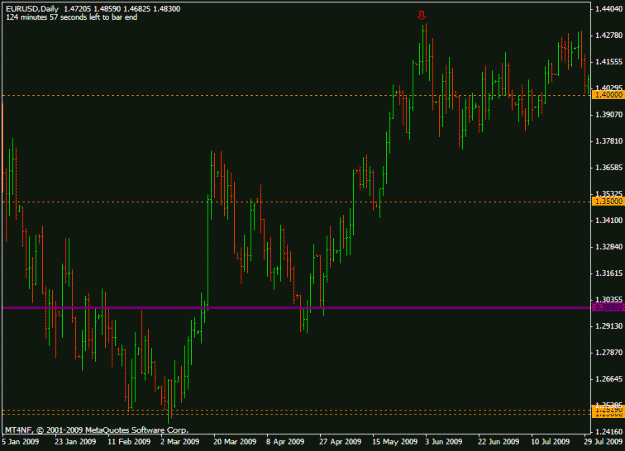
Task: Click the '27 Apr 2009' date label
Action: pyautogui.click(x=340, y=441)
